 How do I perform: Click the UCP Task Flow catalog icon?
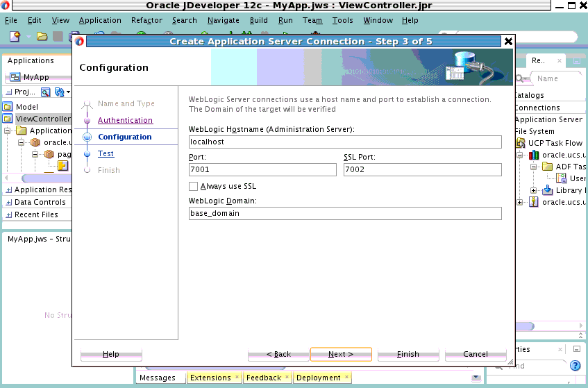coord(521,143)
